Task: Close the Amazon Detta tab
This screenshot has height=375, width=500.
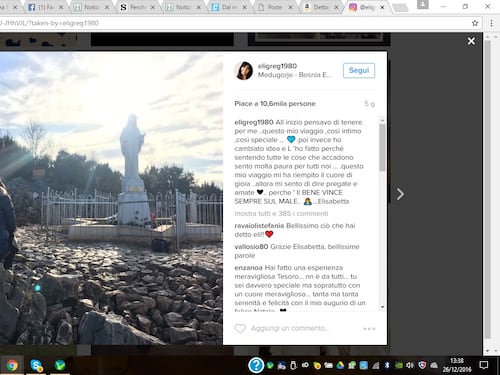Action: pyautogui.click(x=336, y=7)
